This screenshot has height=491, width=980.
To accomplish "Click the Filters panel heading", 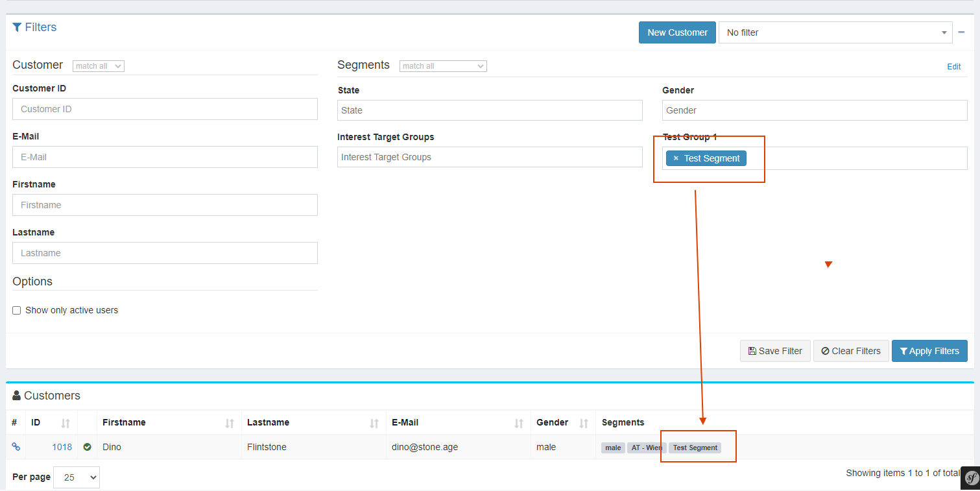I will (34, 27).
